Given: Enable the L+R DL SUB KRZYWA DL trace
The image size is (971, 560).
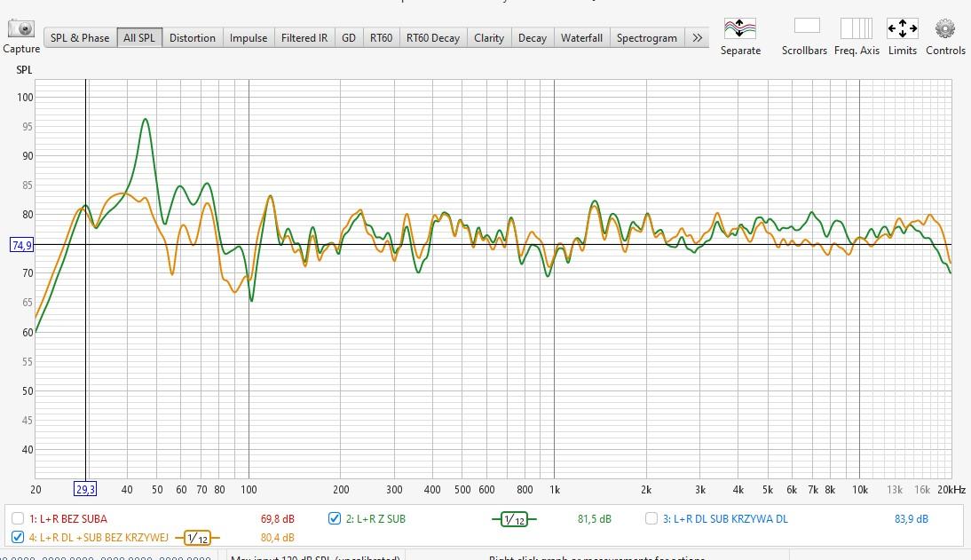Looking at the screenshot, I should (651, 519).
